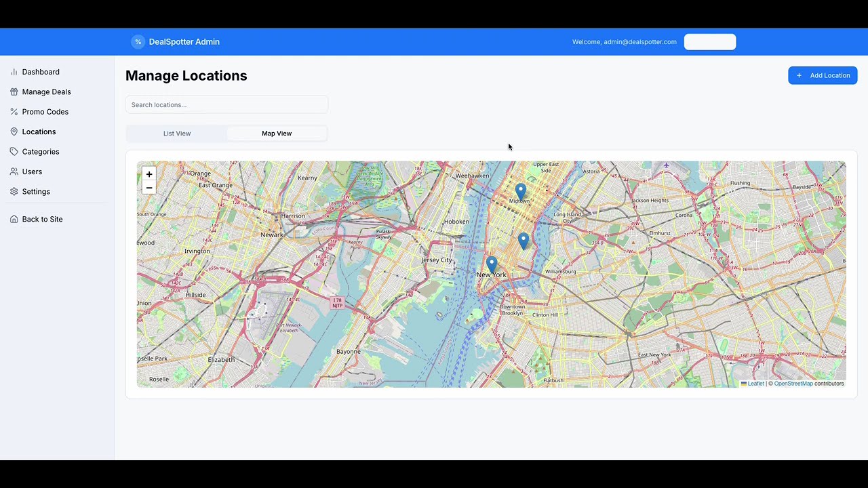The image size is (868, 488).
Task: Select the map marker at Midtown
Action: pos(520,192)
